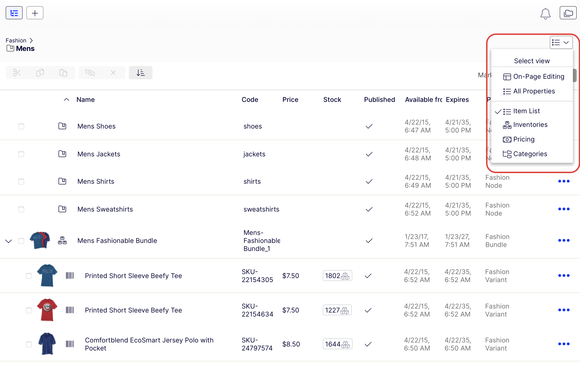Tick the Mens Sweatshirts row checkbox
Screen dimensions: 580x392
pos(21,209)
